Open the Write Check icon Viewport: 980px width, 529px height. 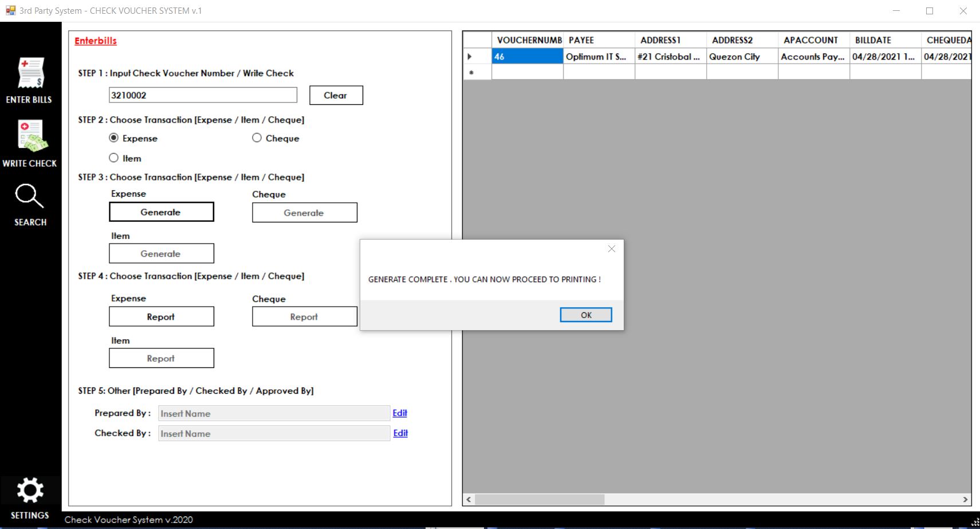(30, 136)
